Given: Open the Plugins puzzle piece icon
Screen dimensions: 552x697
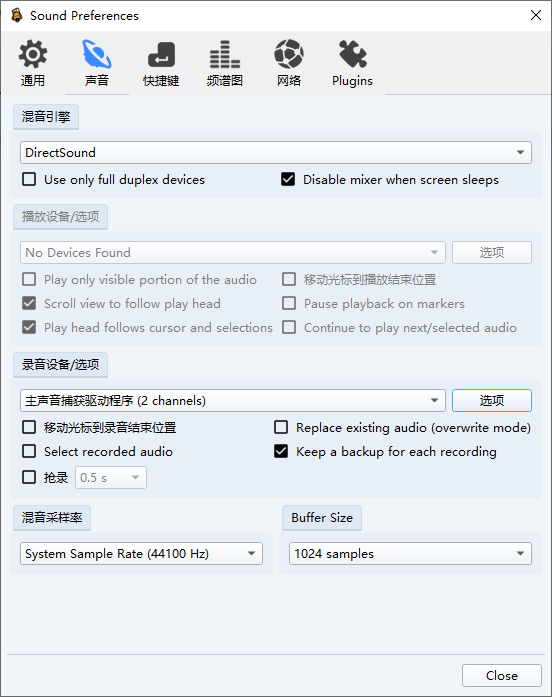Looking at the screenshot, I should pyautogui.click(x=352, y=54).
